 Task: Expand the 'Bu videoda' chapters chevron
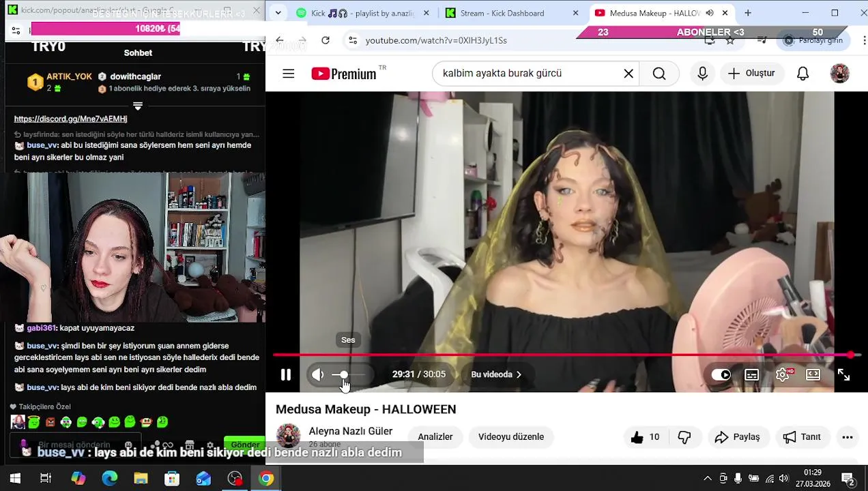coord(519,374)
